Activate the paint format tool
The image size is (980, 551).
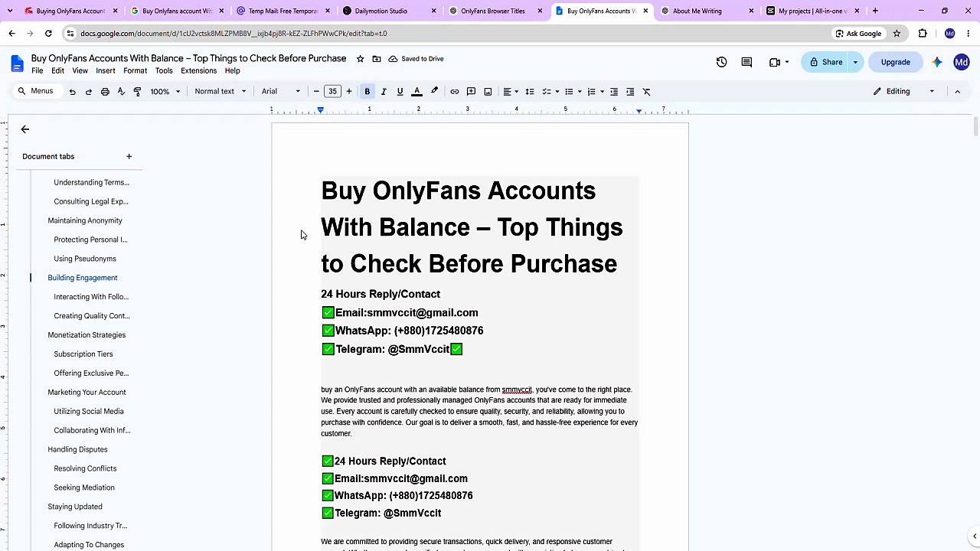point(137,92)
